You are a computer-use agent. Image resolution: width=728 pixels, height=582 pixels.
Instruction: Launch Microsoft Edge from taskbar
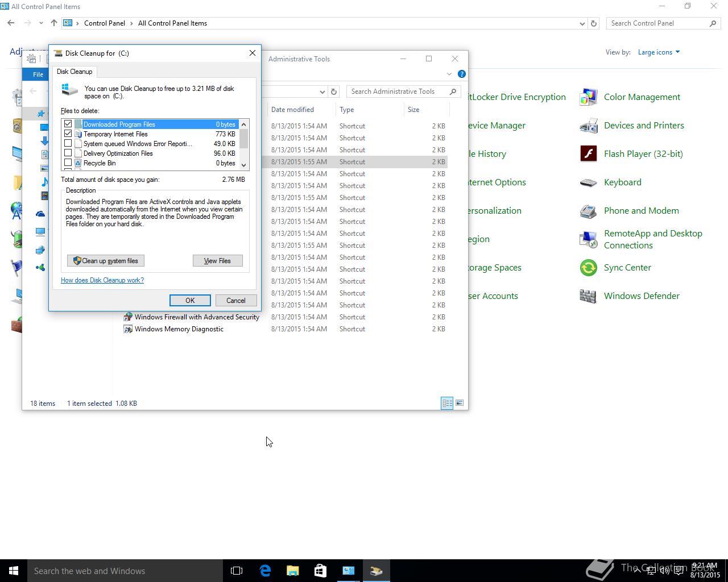click(x=265, y=571)
